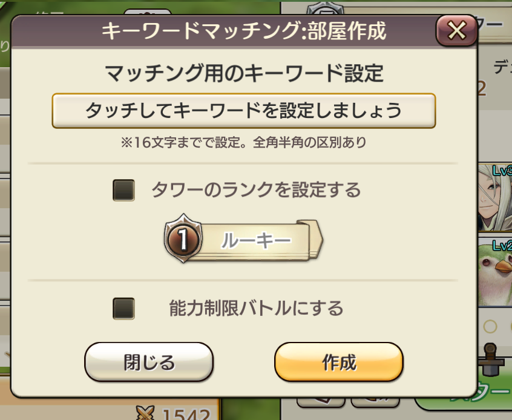Open the ルーキー rank selector banner
The image size is (512, 420).
(257, 240)
